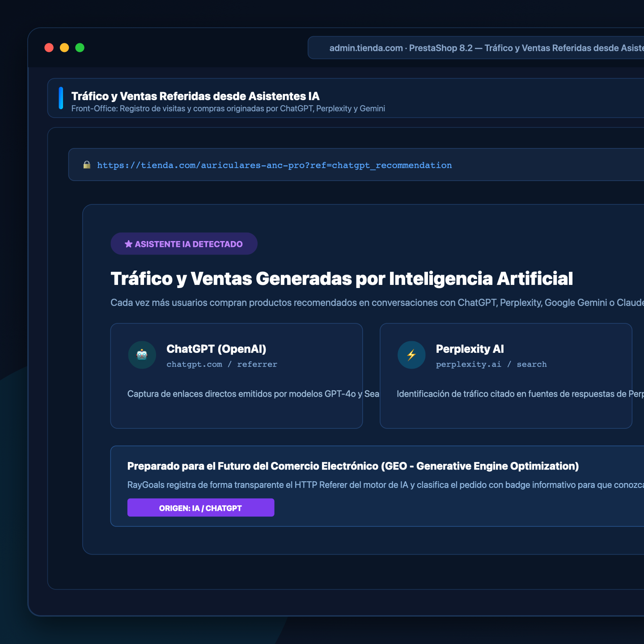Click the ASISTENTE IA DETECTADO pill
This screenshot has width=644, height=644.
click(x=184, y=244)
